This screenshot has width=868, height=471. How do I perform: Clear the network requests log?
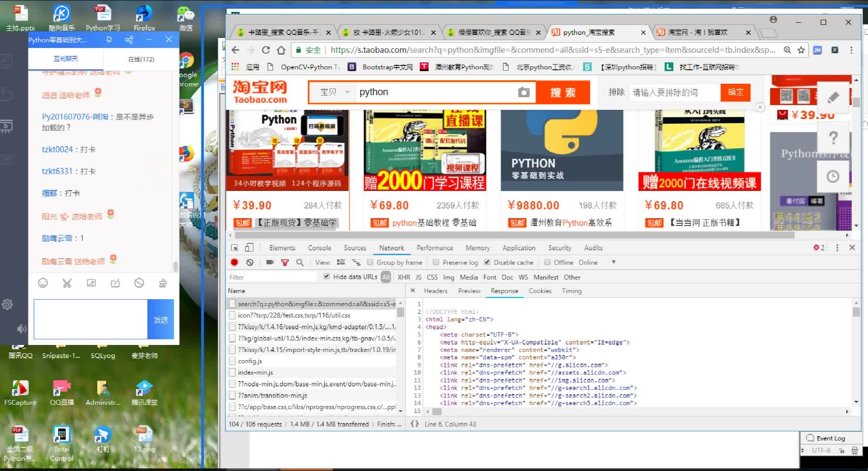coord(250,262)
